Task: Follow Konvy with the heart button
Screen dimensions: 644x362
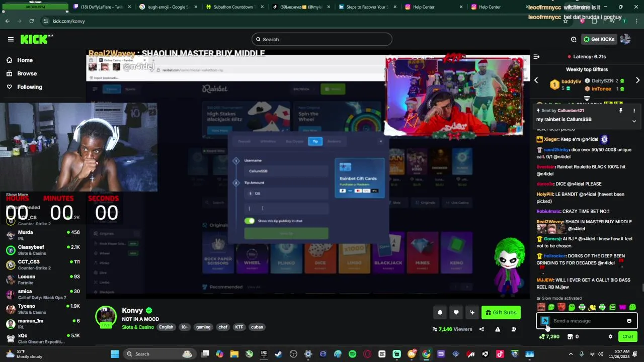Action: tap(456, 312)
